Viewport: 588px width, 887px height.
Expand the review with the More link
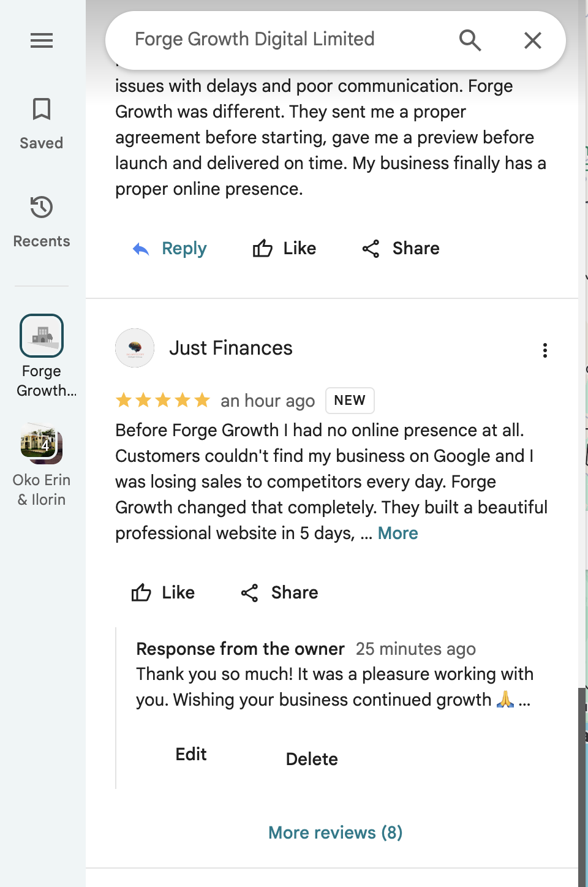click(x=398, y=533)
